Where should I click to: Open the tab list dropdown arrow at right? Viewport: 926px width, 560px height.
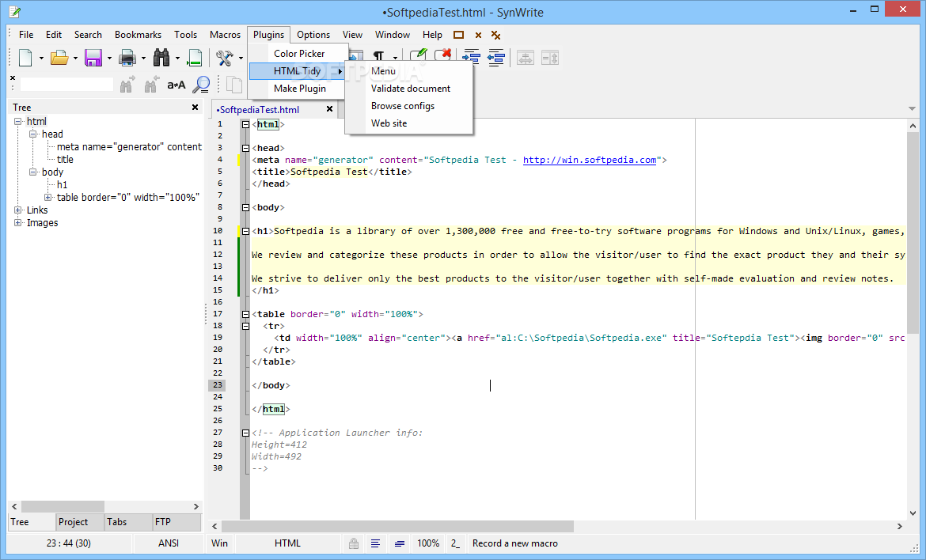click(x=912, y=108)
